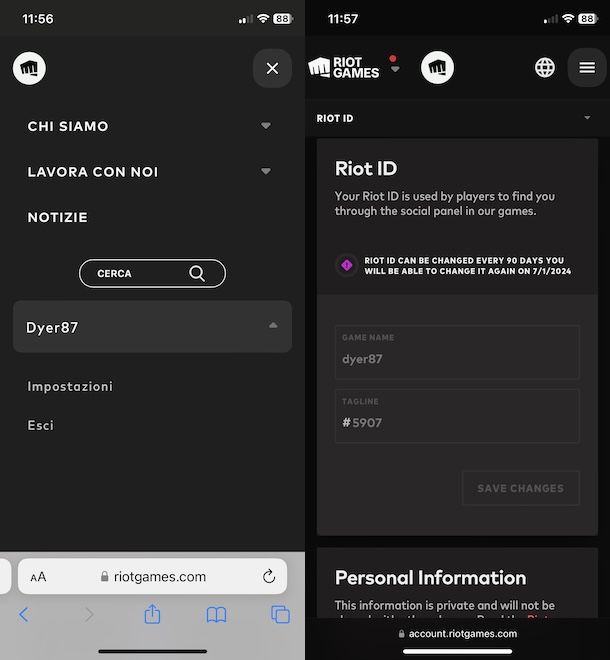Open the NOTIZIE menu item

[x=58, y=217]
